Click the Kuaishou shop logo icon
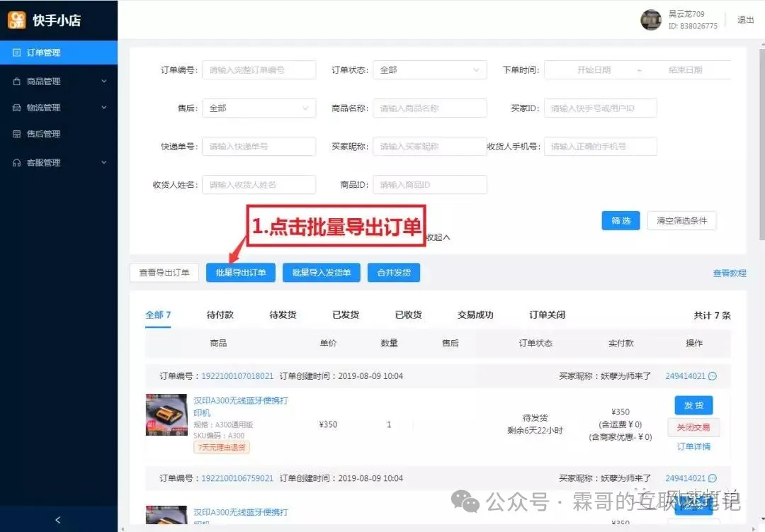This screenshot has height=532, width=765. pos(16,20)
